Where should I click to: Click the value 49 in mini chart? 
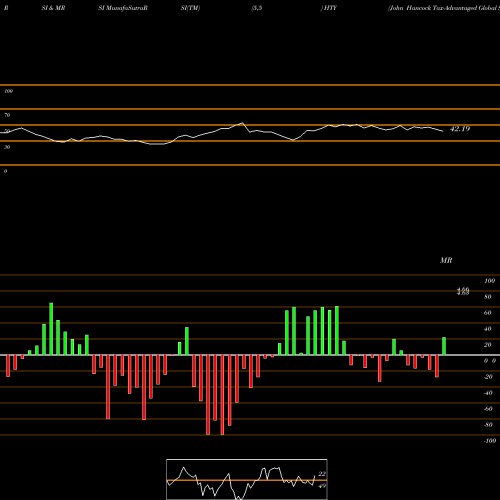coord(322,486)
